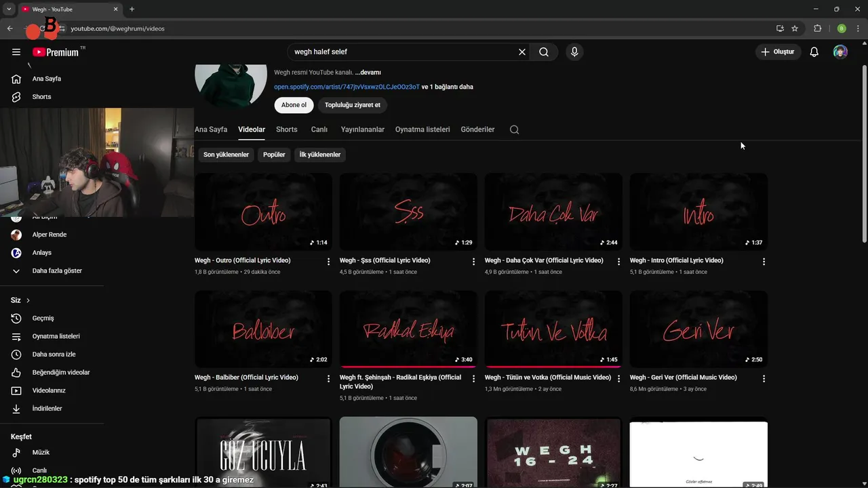Image resolution: width=868 pixels, height=488 pixels.
Task: Filter by İlk yüklenenler chip
Action: click(320, 155)
